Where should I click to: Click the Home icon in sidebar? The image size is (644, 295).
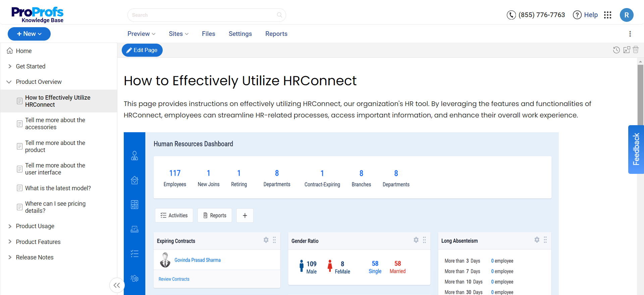point(10,51)
